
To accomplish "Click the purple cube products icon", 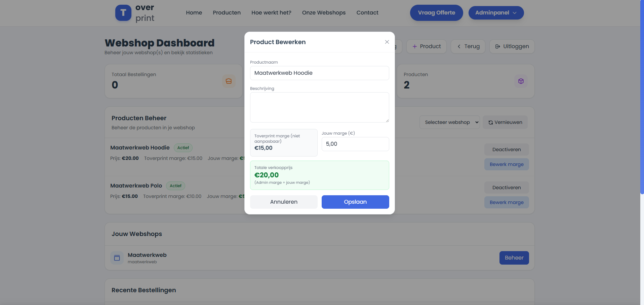I will coord(521,81).
